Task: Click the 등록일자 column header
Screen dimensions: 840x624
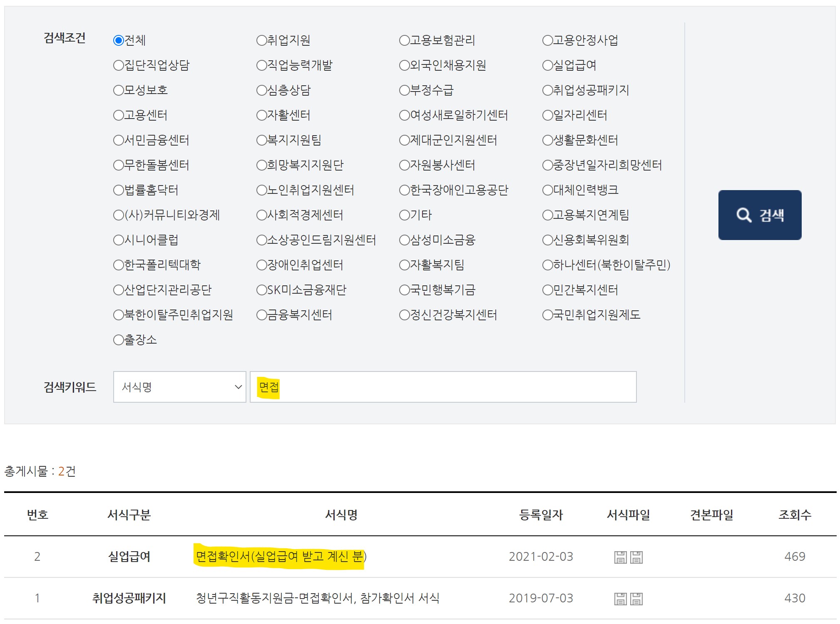Action: click(541, 515)
